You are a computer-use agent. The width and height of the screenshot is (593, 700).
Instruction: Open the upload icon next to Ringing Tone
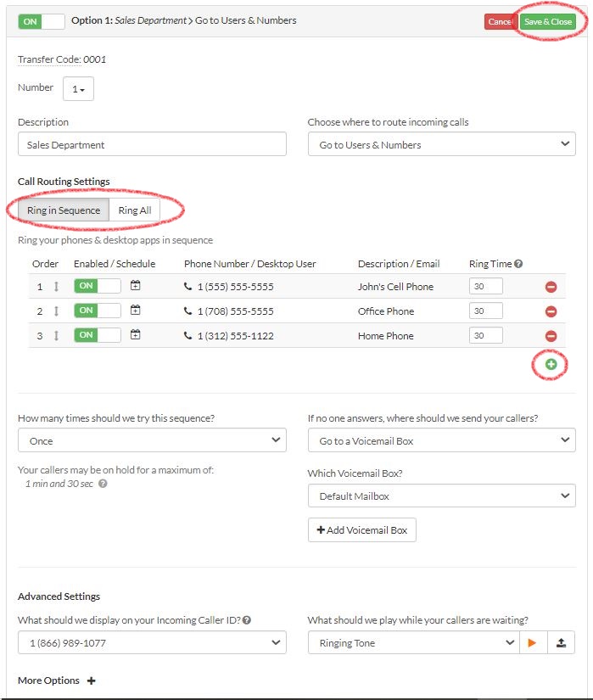pos(562,642)
